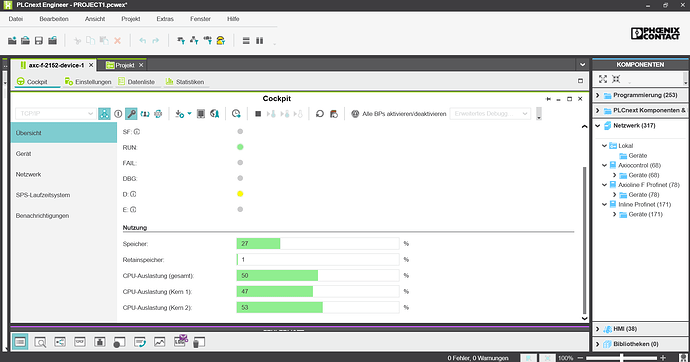This screenshot has height=362, width=690.
Task: Click the globe with pin icon
Action: coord(214,113)
